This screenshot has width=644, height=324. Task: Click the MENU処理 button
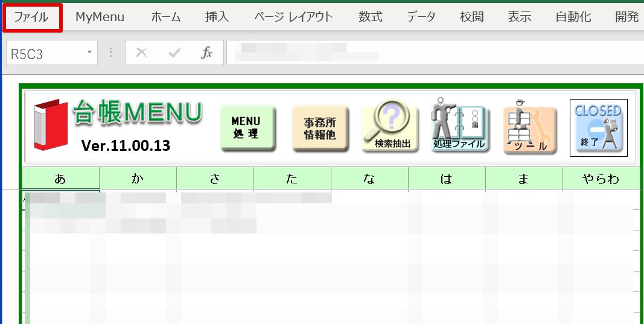[247, 129]
